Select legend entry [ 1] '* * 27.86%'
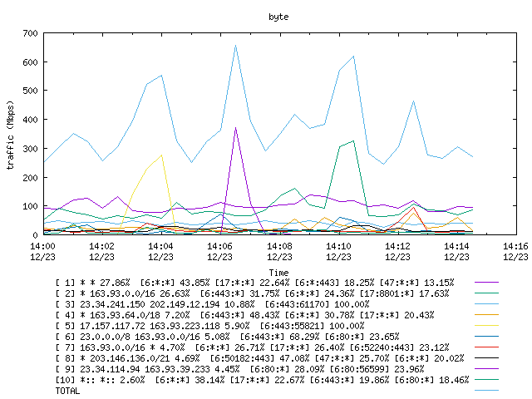Screen dimensions: 532x399 [255, 283]
